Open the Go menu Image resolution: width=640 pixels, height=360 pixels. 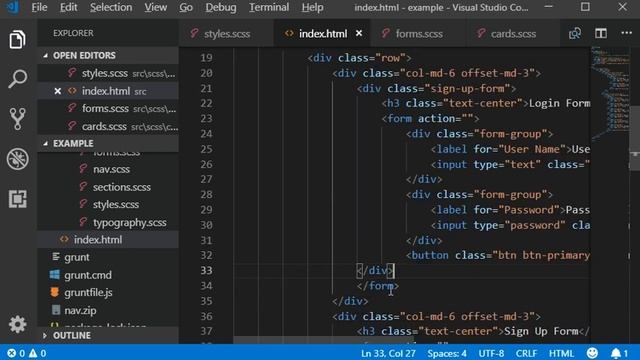click(186, 7)
